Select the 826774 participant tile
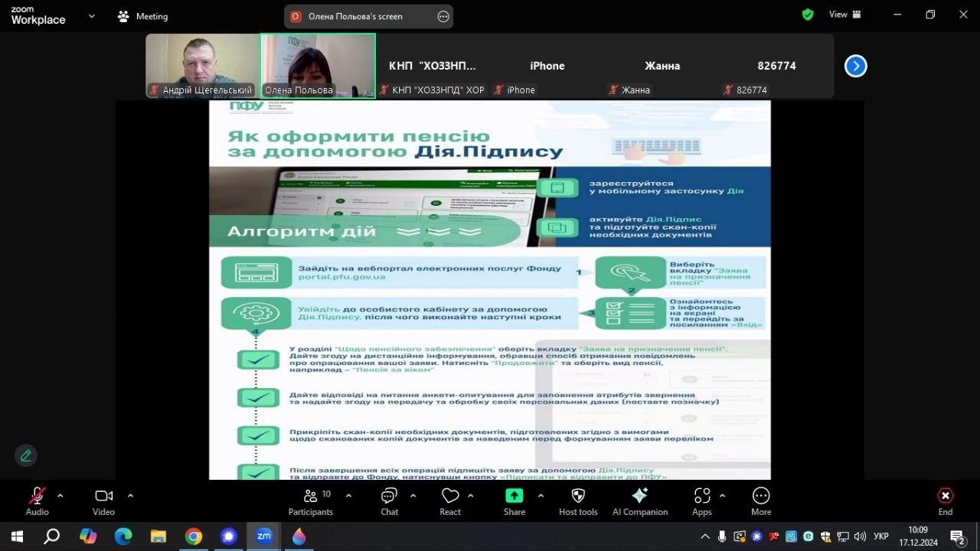The height and width of the screenshot is (551, 980). click(x=777, y=66)
